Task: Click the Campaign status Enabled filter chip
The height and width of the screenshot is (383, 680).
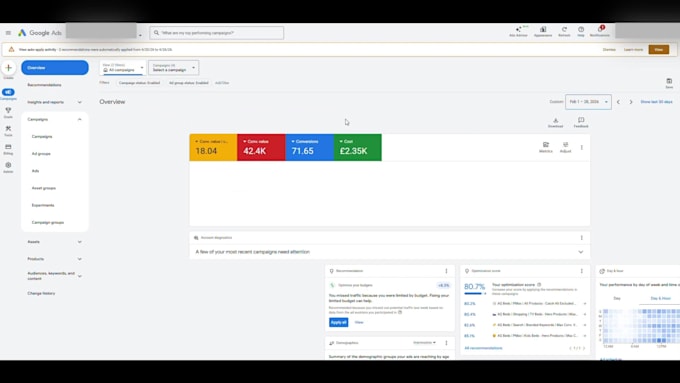Action: click(139, 83)
